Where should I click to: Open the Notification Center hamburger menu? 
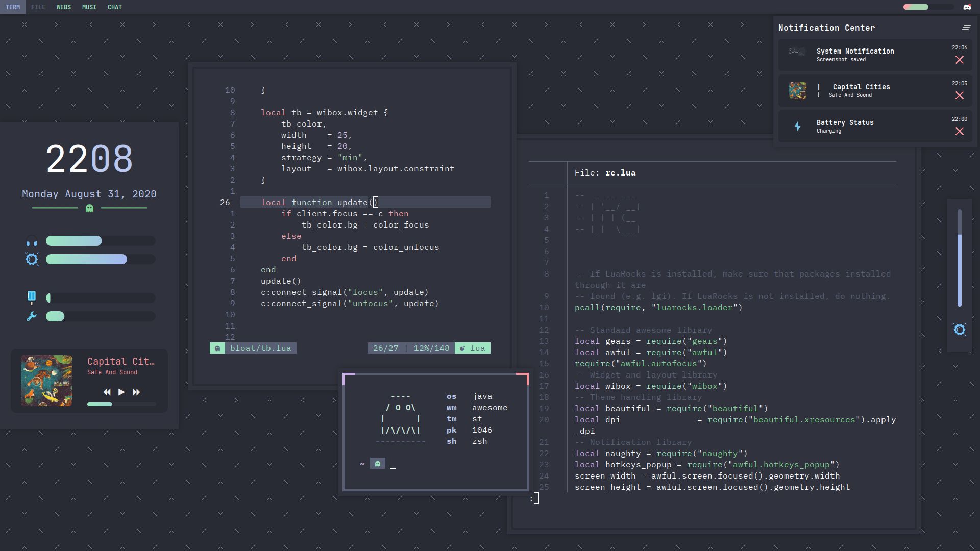(x=966, y=28)
